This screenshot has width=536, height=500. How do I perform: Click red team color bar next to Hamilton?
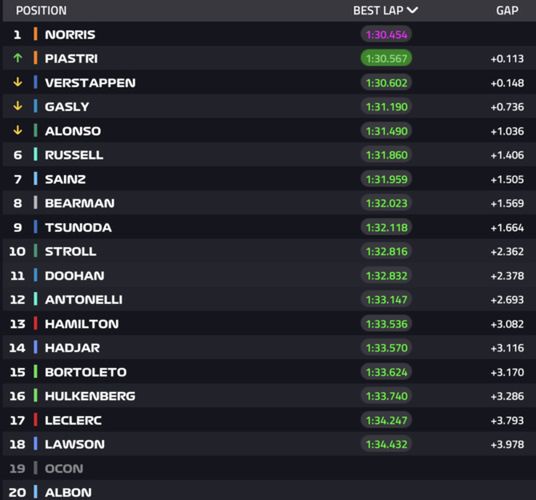coord(35,323)
